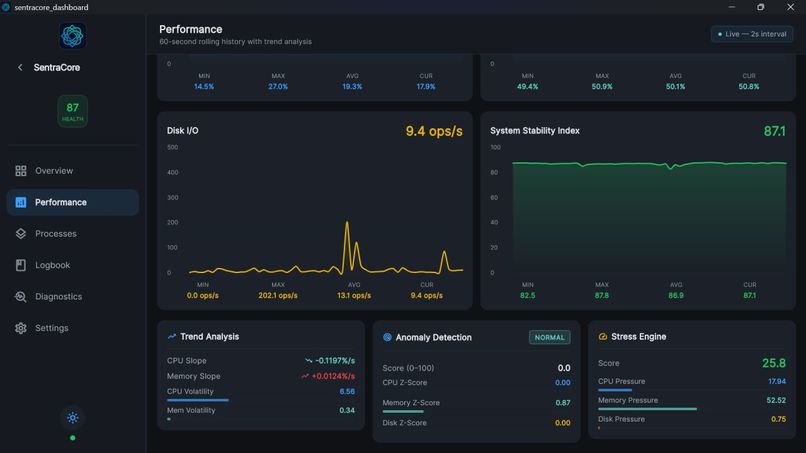
Task: Click the Performance chart icon
Action: [x=21, y=202]
